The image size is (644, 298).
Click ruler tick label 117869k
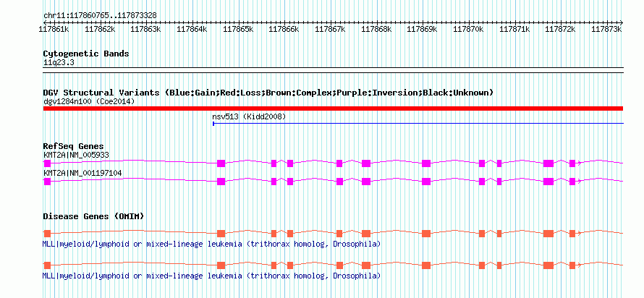(422, 29)
